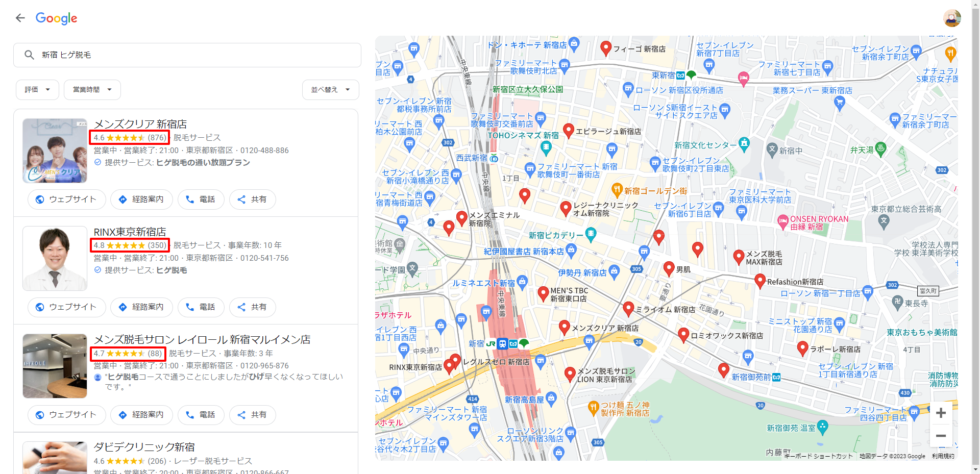Click the ミライオム 新宿店 map pin
Viewport: 980px width, 474px height.
pos(628,308)
